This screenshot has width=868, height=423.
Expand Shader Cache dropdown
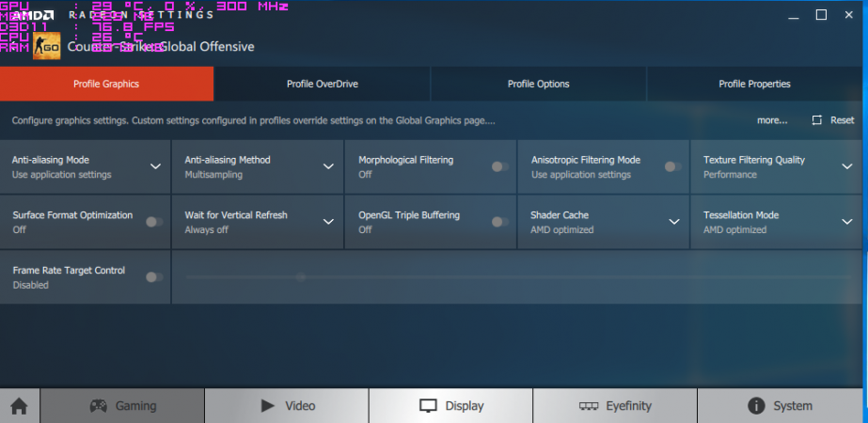click(674, 222)
